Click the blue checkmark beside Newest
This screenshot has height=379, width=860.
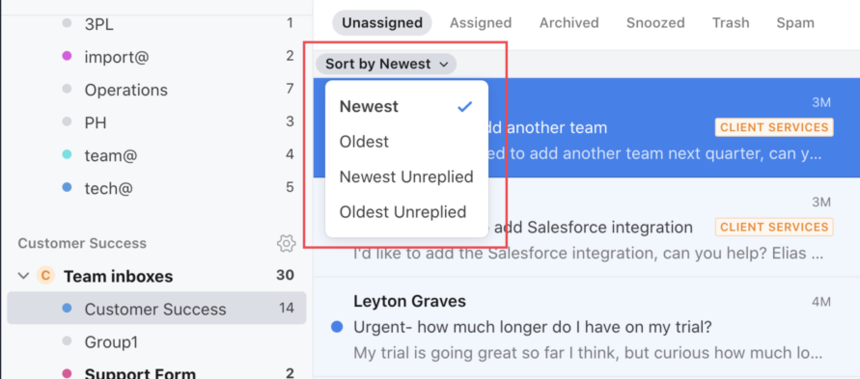coord(465,106)
